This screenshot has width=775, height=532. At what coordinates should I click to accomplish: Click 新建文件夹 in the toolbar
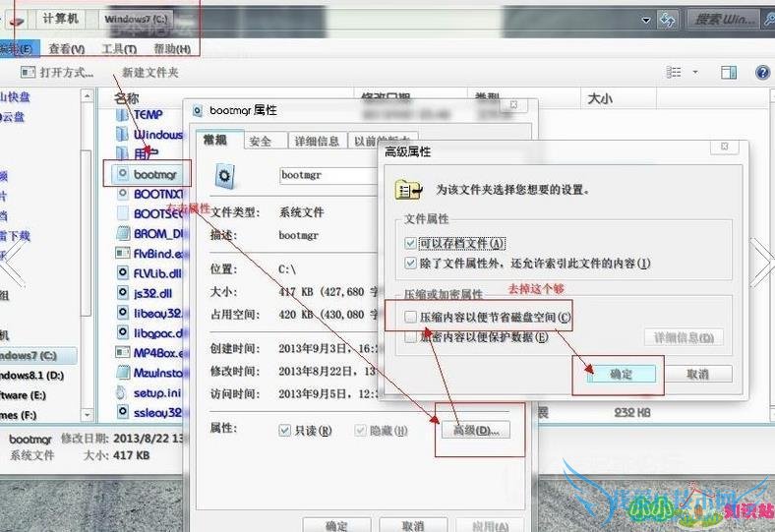coord(150,73)
